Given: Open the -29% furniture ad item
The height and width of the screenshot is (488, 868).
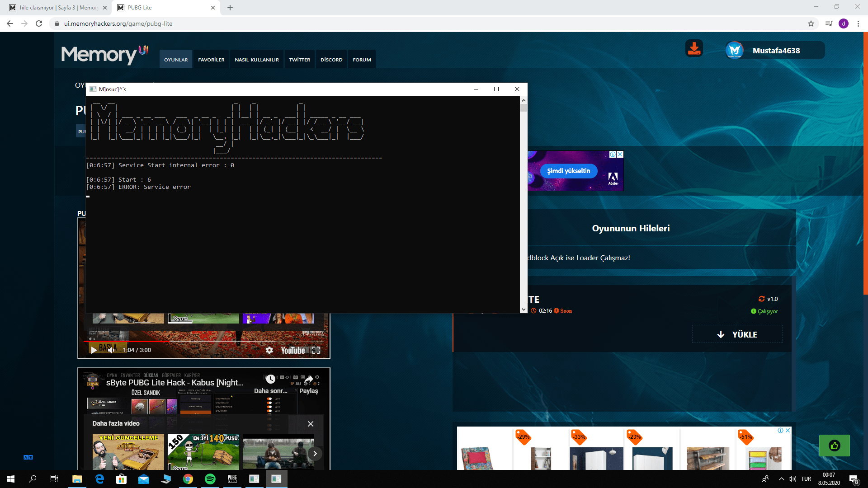Looking at the screenshot, I should [x=540, y=449].
